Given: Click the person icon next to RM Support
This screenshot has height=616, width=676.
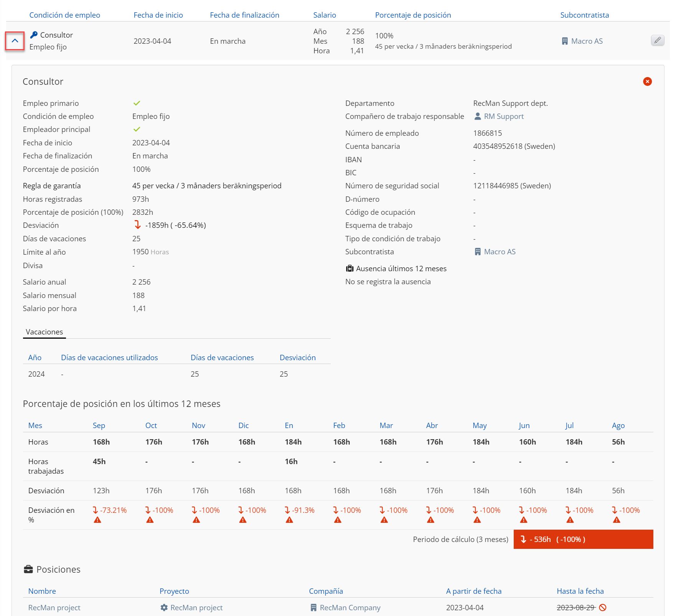Looking at the screenshot, I should (x=478, y=116).
